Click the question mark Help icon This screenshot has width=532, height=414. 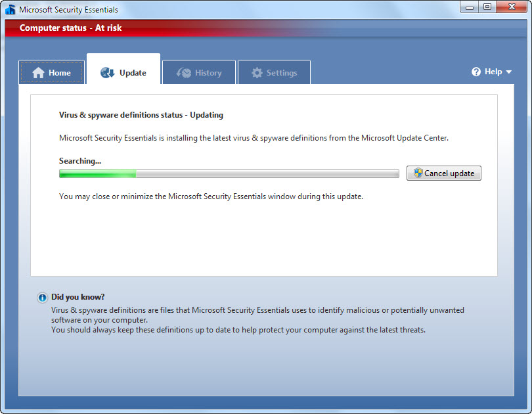click(x=476, y=72)
